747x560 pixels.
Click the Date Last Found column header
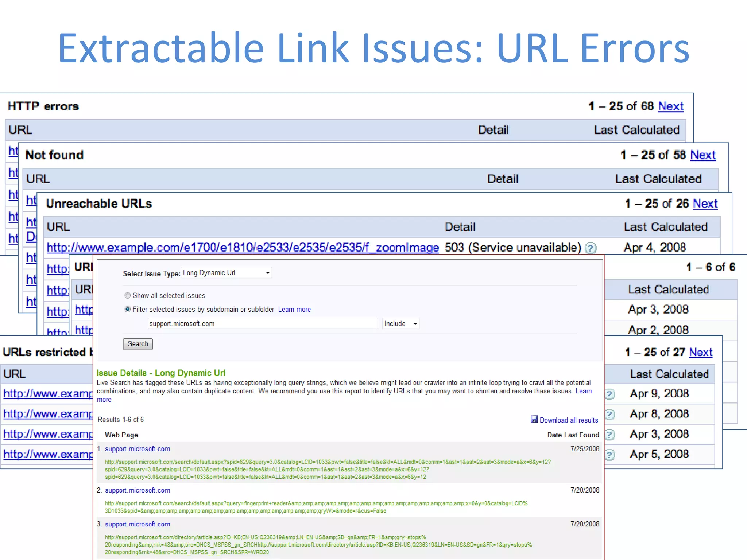pyautogui.click(x=573, y=435)
